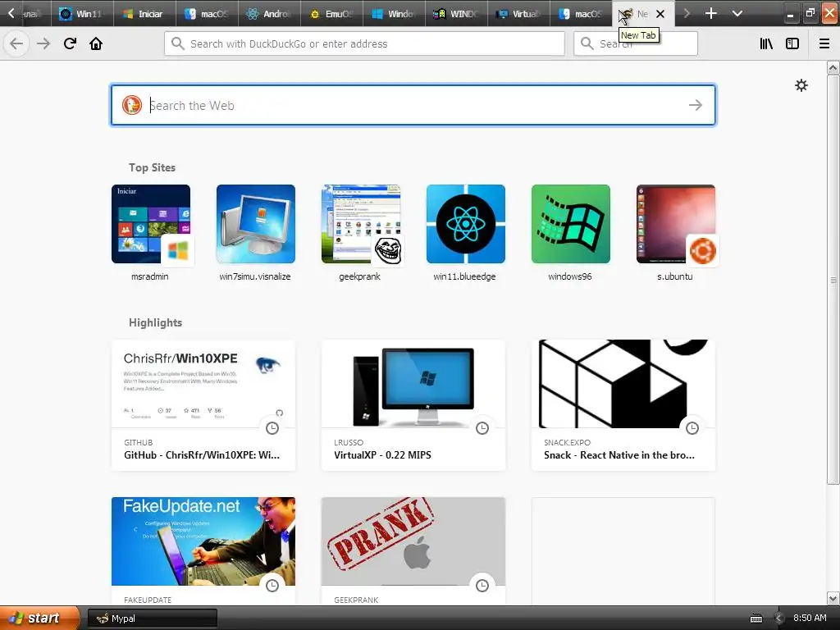The width and height of the screenshot is (840, 630).
Task: Switch to the Windows tab with blue logo
Action: [395, 13]
